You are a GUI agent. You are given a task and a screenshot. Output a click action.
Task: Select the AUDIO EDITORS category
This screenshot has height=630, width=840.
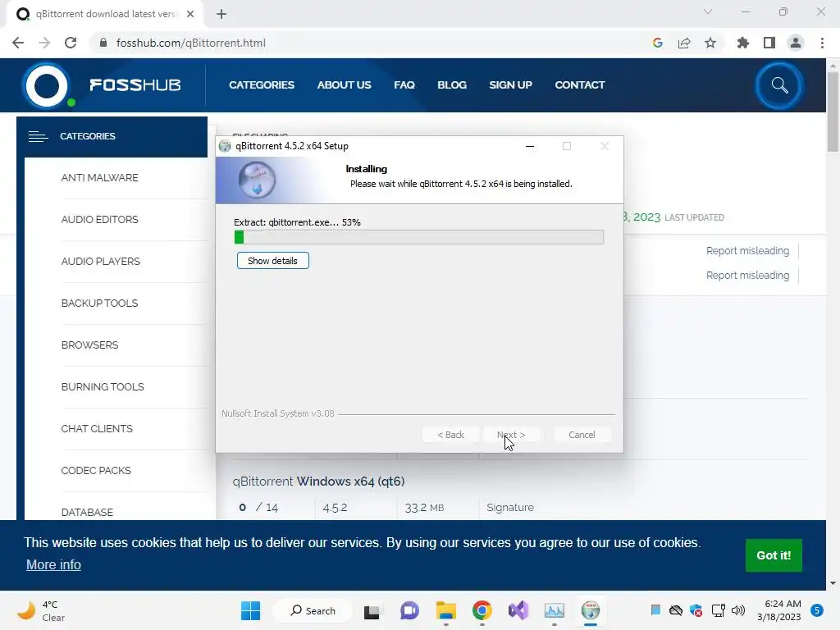(x=99, y=220)
